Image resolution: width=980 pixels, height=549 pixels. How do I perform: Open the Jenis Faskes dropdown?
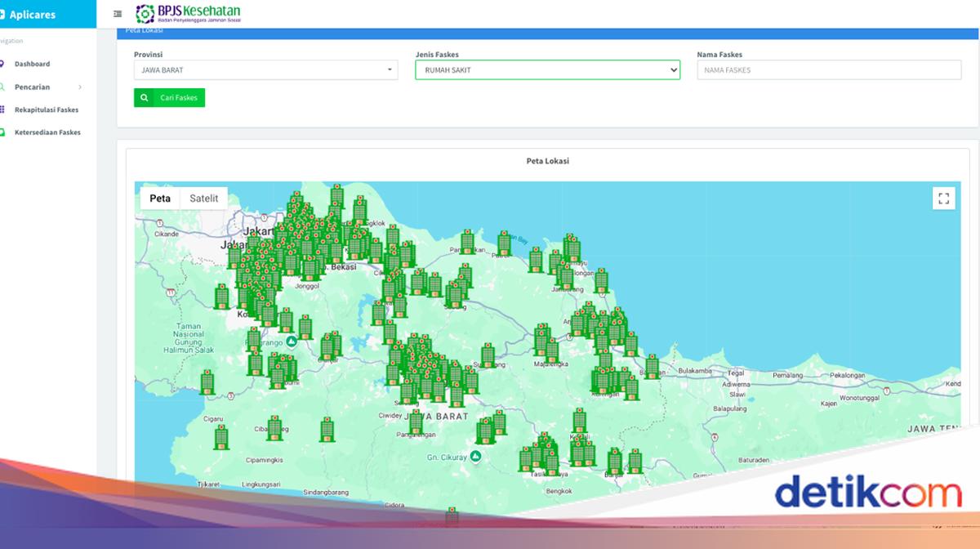547,69
